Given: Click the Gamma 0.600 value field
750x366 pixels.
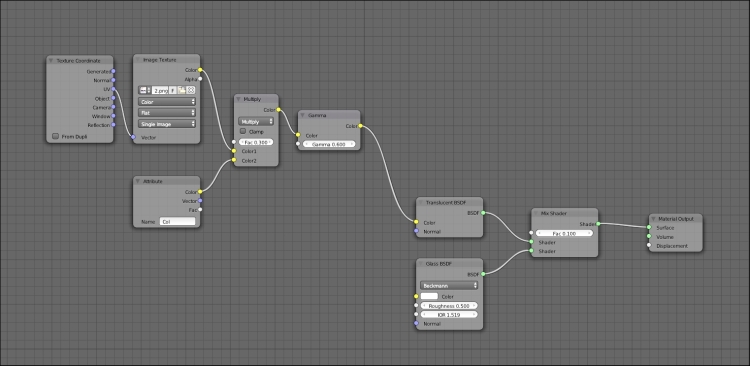Looking at the screenshot, I should pos(329,144).
